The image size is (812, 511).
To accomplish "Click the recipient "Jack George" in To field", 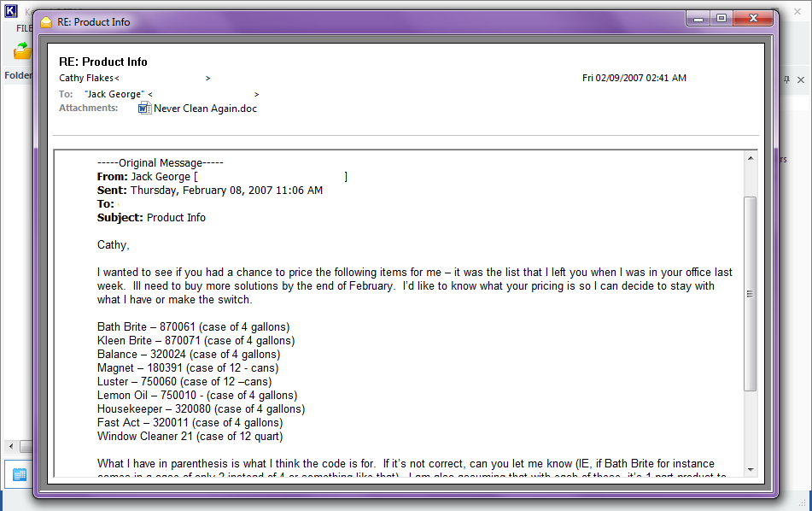I will click(x=114, y=94).
